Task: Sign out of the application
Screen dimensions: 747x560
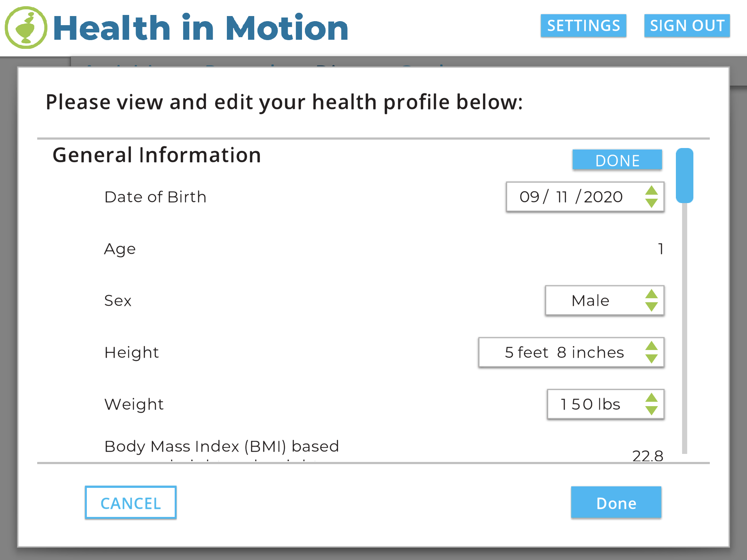Action: [687, 26]
